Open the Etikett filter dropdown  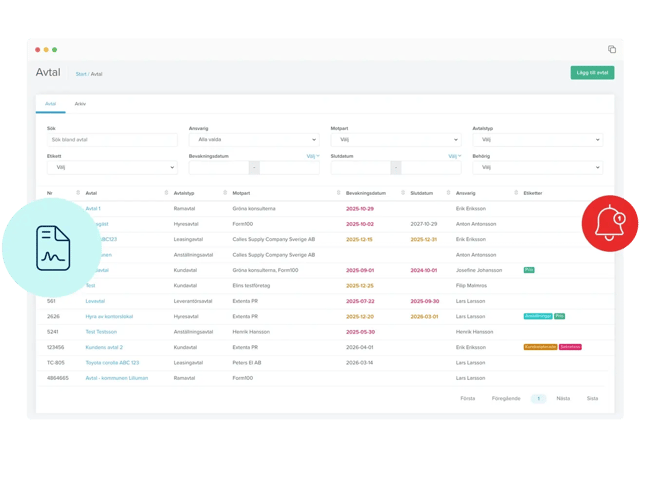pos(110,168)
